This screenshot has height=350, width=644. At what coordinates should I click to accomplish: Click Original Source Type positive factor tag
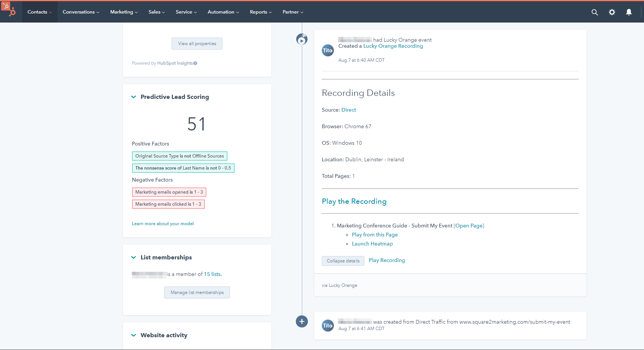coord(180,156)
